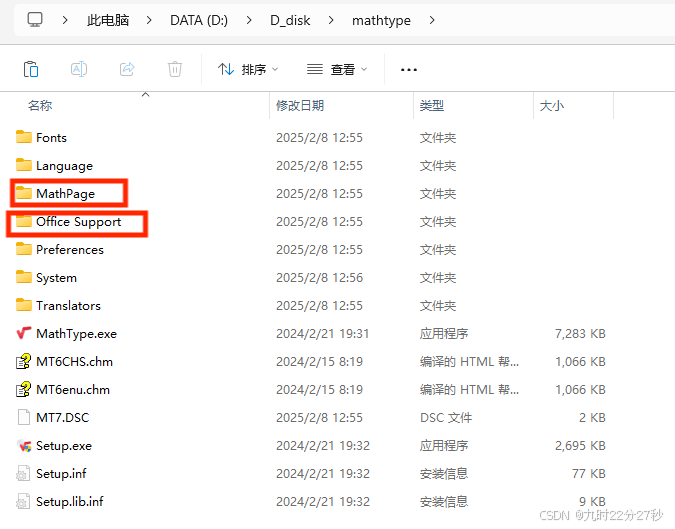Select the MT7.DSC file icon
This screenshot has width=675, height=529.
24,417
